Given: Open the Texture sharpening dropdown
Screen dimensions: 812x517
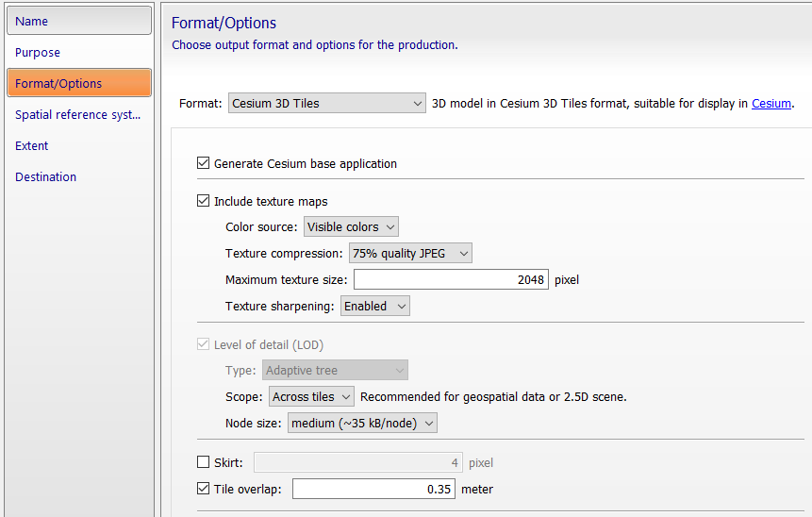Looking at the screenshot, I should (375, 307).
